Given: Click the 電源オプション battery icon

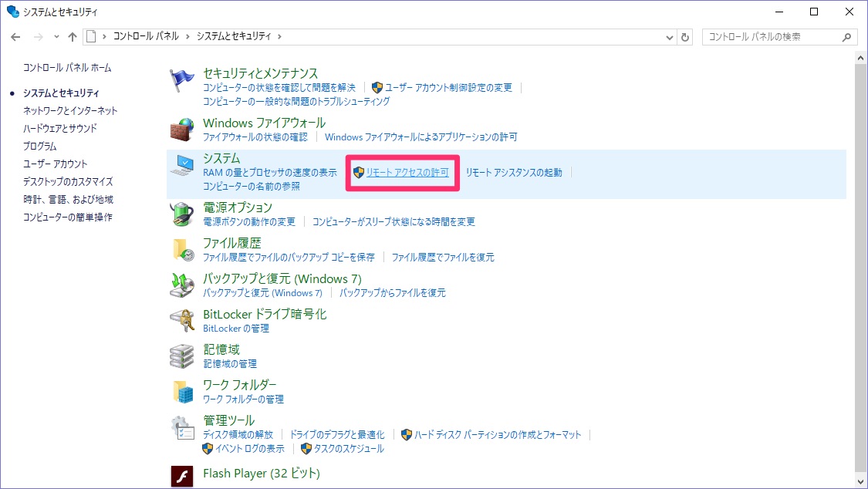Looking at the screenshot, I should (x=181, y=214).
